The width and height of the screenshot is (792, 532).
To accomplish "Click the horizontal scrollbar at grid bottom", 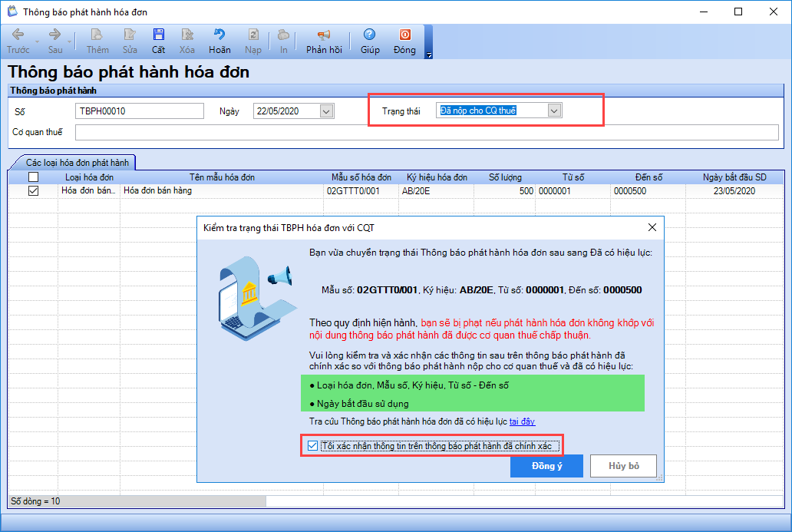I will click(138, 501).
